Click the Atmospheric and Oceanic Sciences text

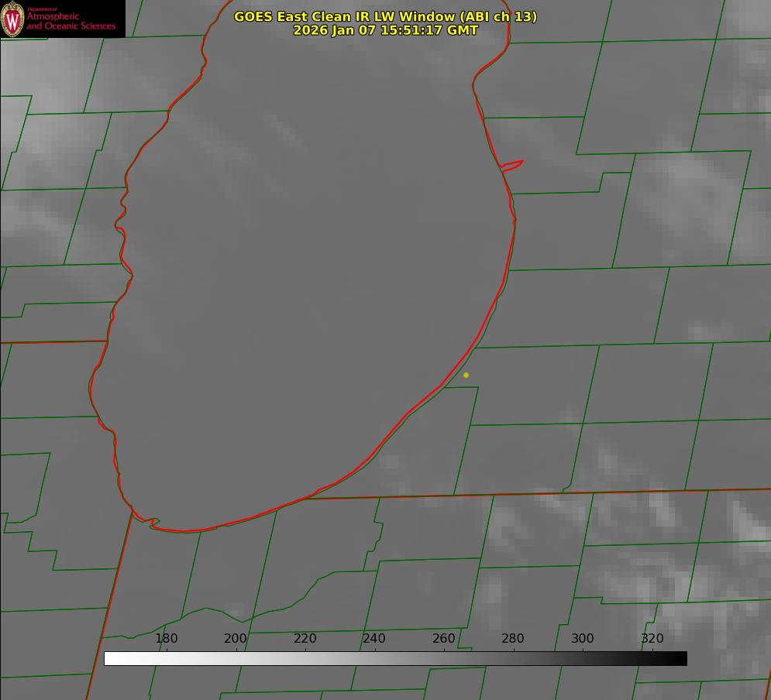(x=71, y=21)
